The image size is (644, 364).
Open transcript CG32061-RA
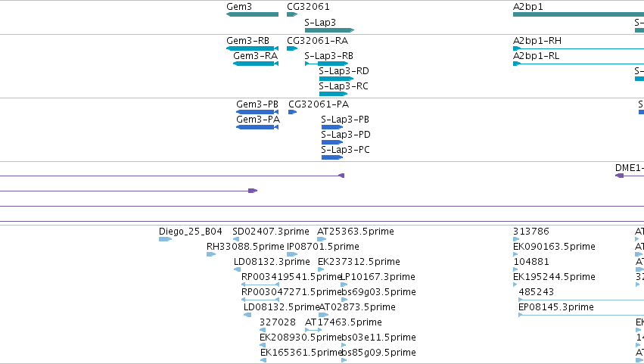point(292,48)
